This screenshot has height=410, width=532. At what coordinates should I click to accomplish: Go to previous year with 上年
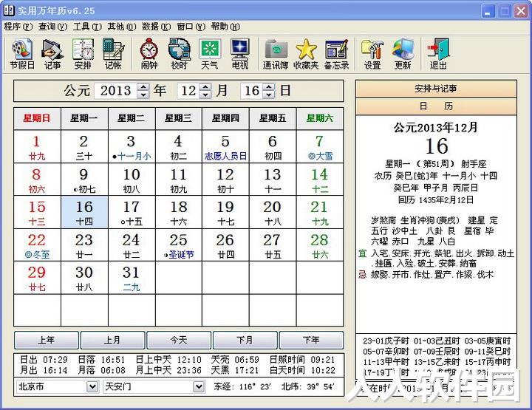point(47,340)
